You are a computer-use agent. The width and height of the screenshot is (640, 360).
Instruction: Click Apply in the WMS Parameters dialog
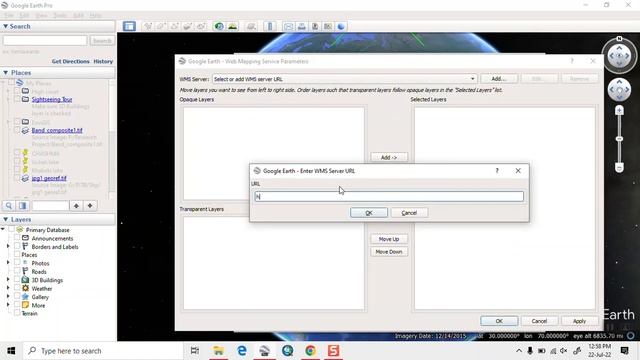point(579,321)
